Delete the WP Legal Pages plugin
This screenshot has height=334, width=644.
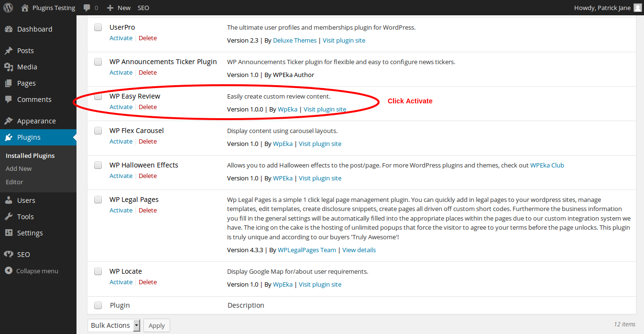point(148,211)
